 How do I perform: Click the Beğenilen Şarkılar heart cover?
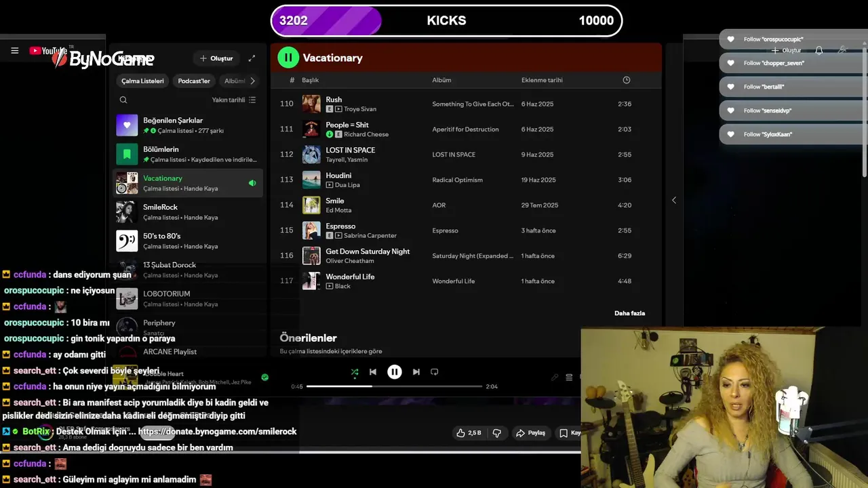127,125
